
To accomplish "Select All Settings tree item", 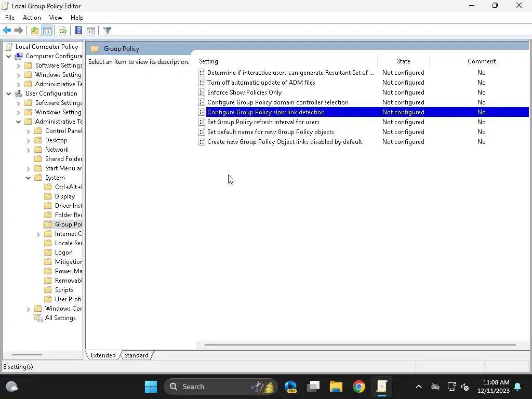I will pyautogui.click(x=60, y=318).
